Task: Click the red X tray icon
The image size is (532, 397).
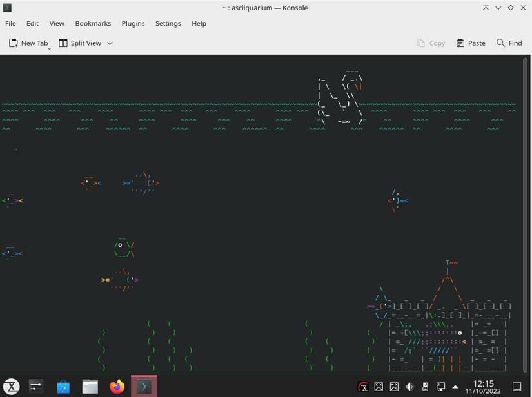Action: (363, 387)
